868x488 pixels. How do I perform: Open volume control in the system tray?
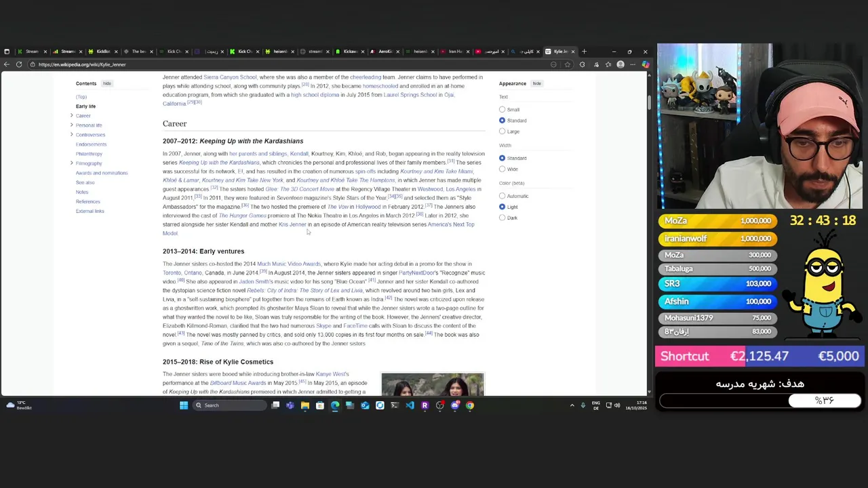(x=617, y=405)
